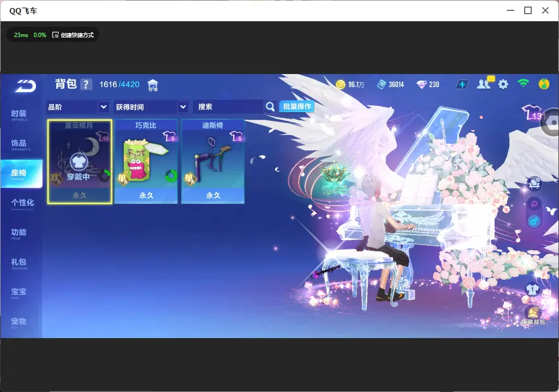Click the search magnifier icon

pos(270,107)
